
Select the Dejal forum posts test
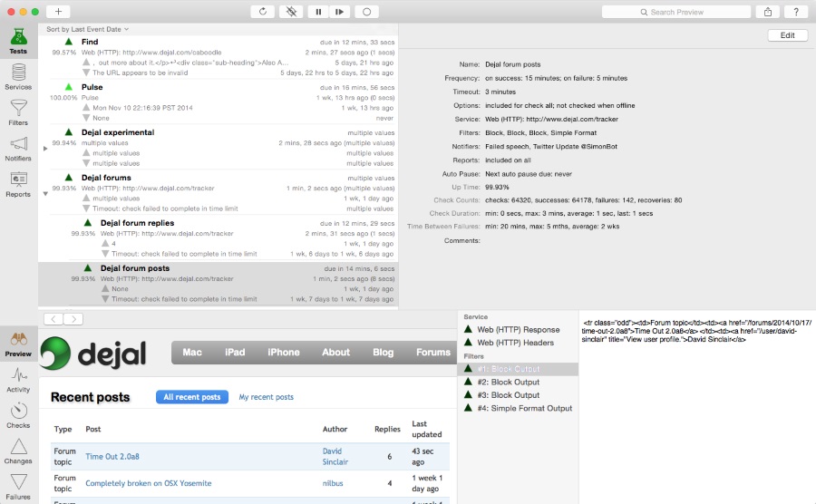coord(219,284)
